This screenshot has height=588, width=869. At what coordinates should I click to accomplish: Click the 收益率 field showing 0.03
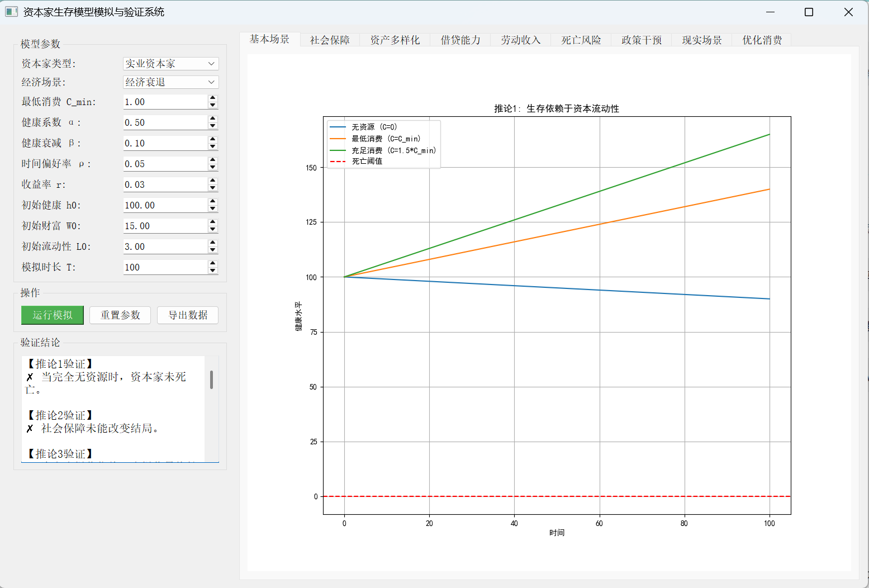(x=165, y=184)
